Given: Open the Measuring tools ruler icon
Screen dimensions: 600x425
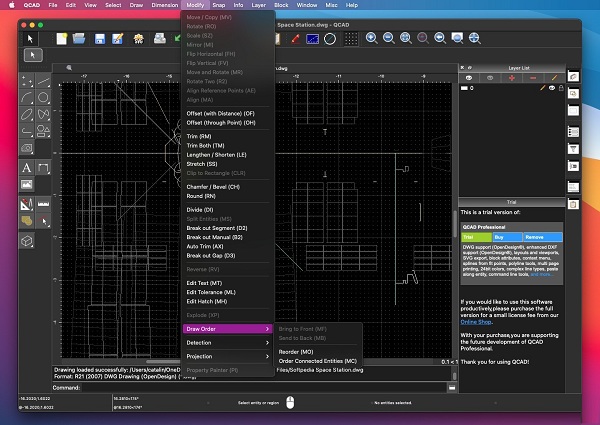Looking at the screenshot, I should click(43, 204).
